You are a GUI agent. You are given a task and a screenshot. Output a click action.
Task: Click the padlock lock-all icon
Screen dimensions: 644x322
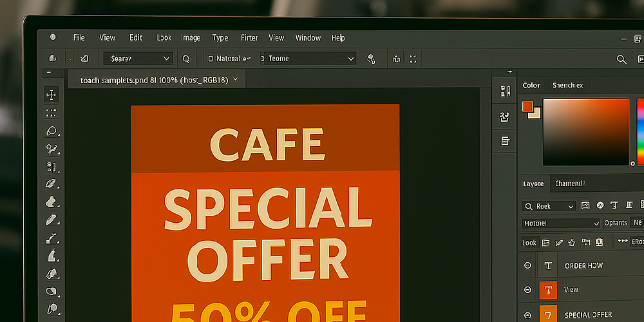tap(599, 242)
